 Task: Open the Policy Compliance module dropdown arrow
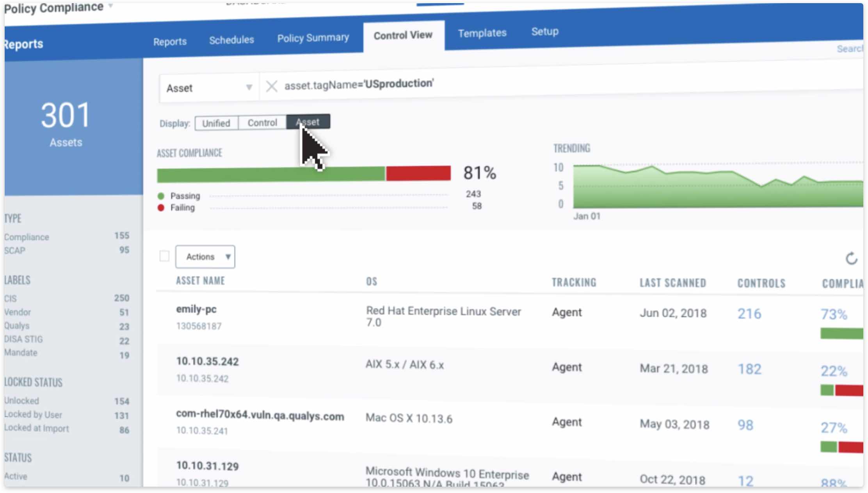pyautogui.click(x=111, y=6)
